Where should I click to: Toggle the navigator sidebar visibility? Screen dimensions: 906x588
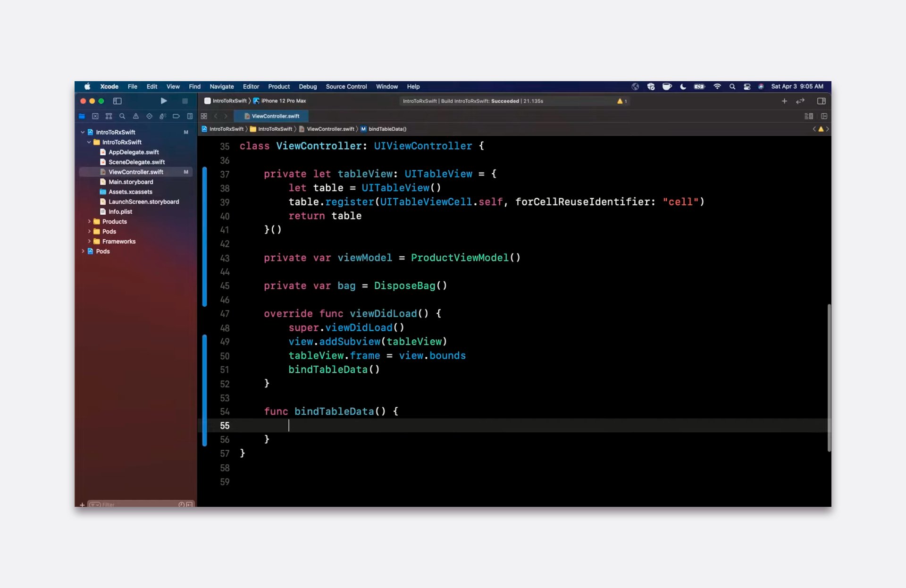[117, 101]
